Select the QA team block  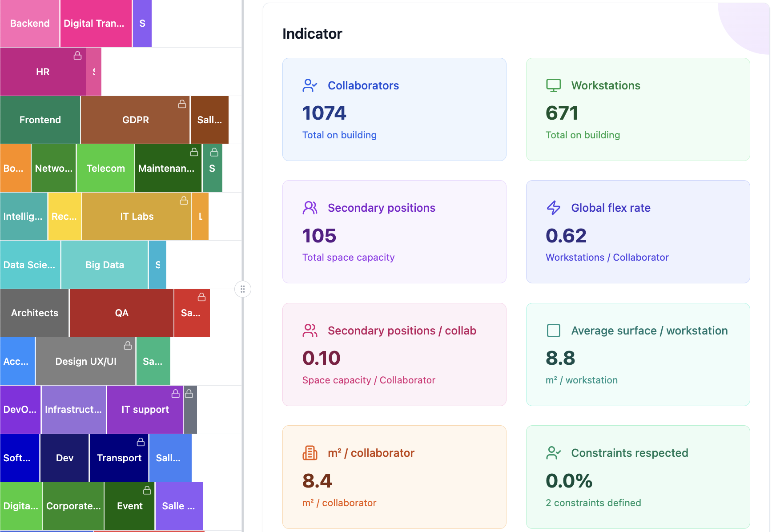[x=121, y=313]
